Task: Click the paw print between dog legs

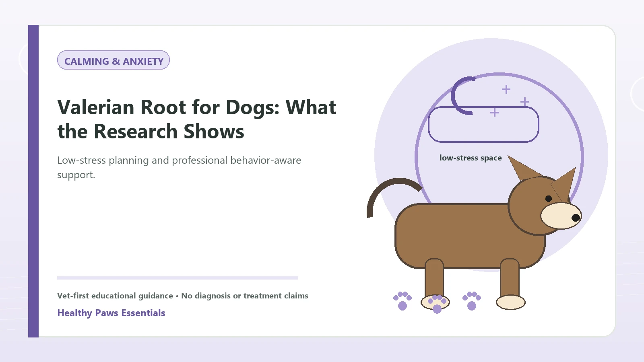Action: tap(472, 301)
